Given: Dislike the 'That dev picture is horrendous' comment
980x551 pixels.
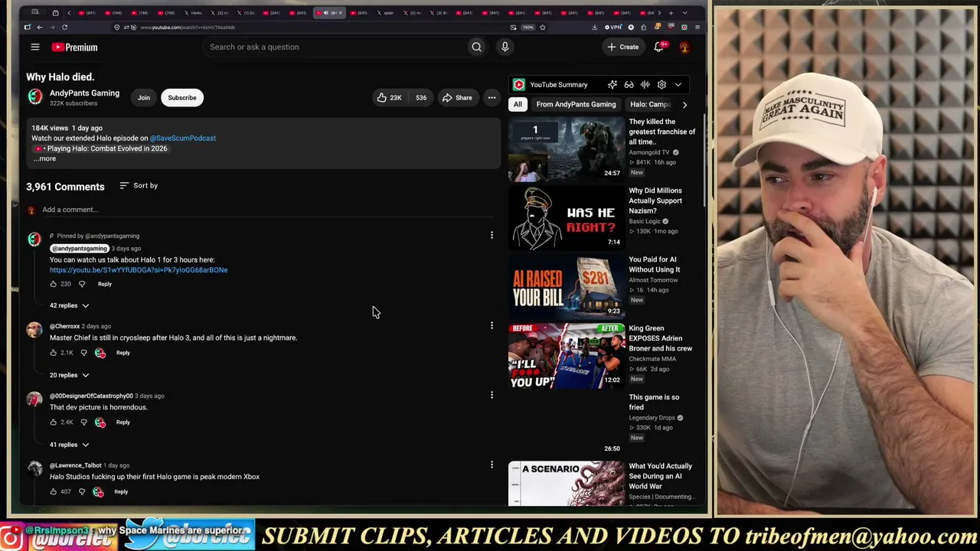Looking at the screenshot, I should (x=83, y=422).
